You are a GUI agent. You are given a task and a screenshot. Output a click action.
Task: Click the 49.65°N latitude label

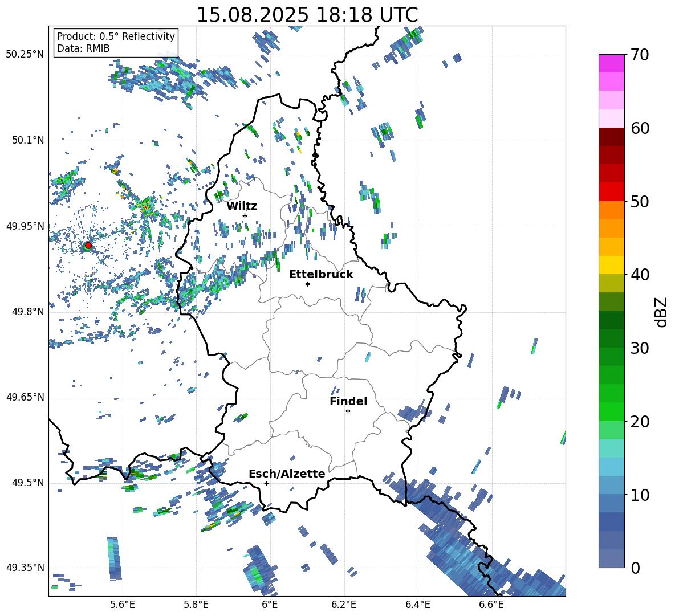tap(25, 397)
